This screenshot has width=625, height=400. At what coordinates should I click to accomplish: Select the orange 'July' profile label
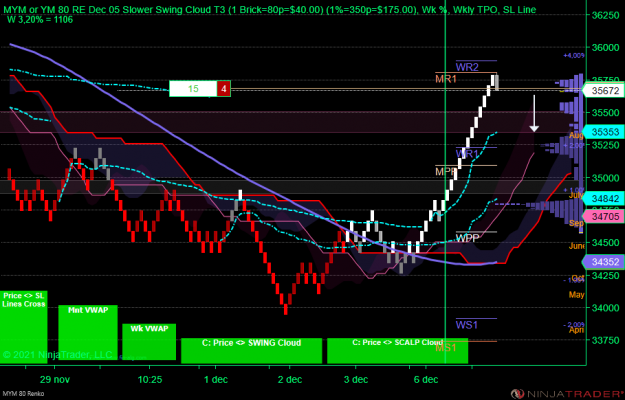(x=576, y=195)
